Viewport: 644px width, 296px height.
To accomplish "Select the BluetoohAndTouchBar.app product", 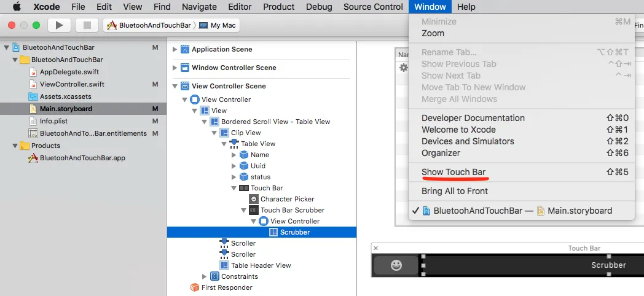I will tap(82, 158).
